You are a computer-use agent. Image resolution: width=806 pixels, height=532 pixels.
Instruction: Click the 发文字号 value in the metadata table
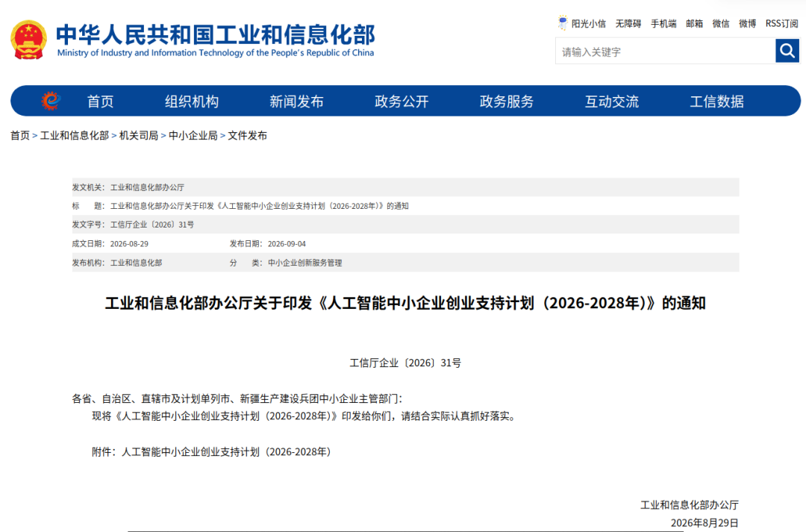tap(152, 225)
